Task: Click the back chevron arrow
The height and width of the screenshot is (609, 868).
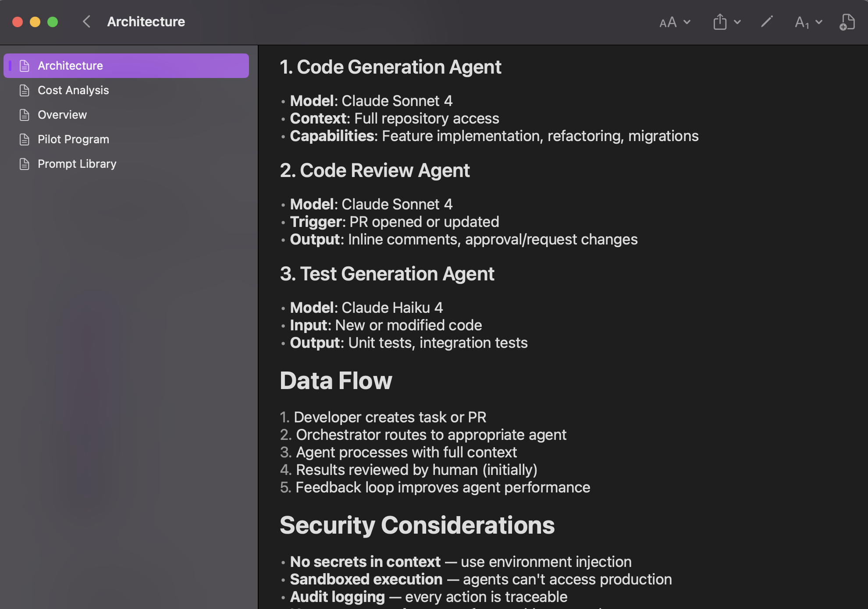Action: [x=86, y=22]
